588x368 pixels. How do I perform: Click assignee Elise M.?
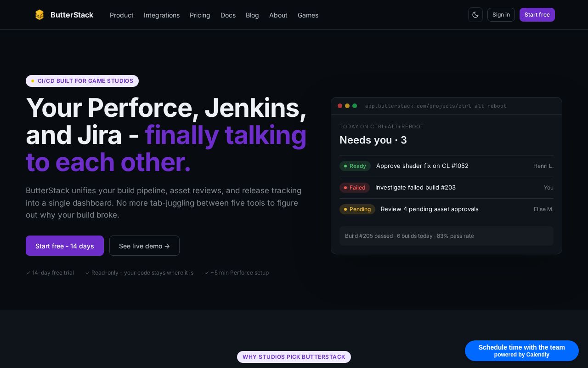point(543,209)
